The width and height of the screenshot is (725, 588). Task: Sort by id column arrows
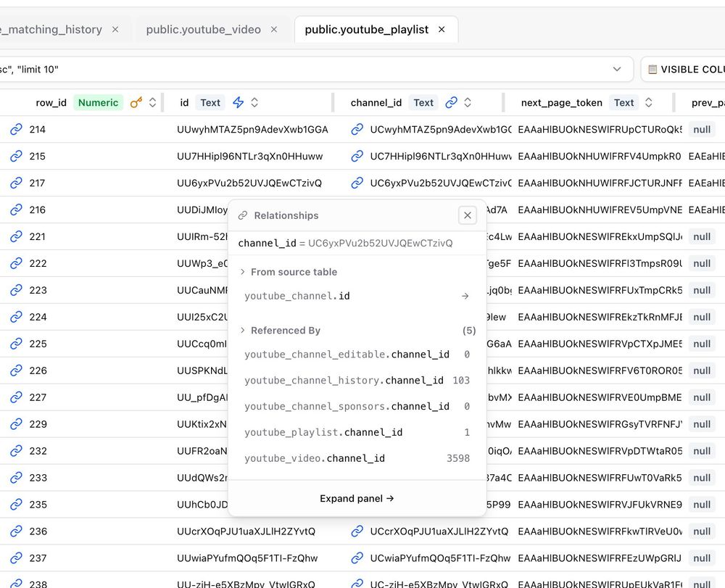(254, 103)
